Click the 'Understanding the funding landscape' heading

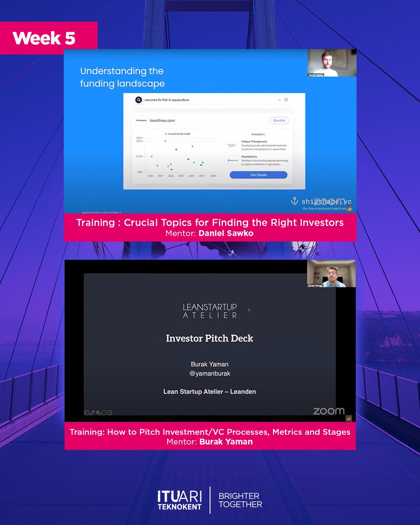(122, 77)
